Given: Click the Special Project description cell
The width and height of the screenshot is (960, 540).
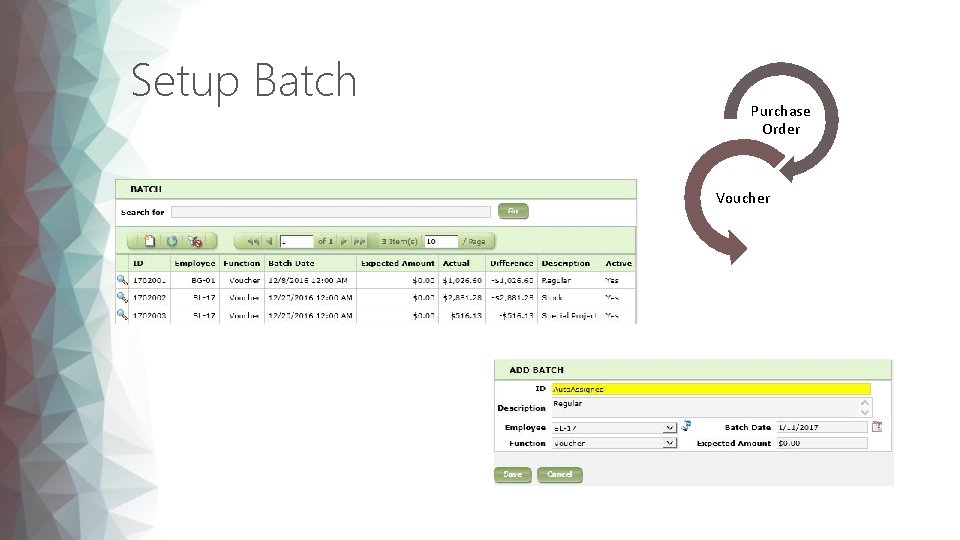Looking at the screenshot, I should (x=569, y=315).
